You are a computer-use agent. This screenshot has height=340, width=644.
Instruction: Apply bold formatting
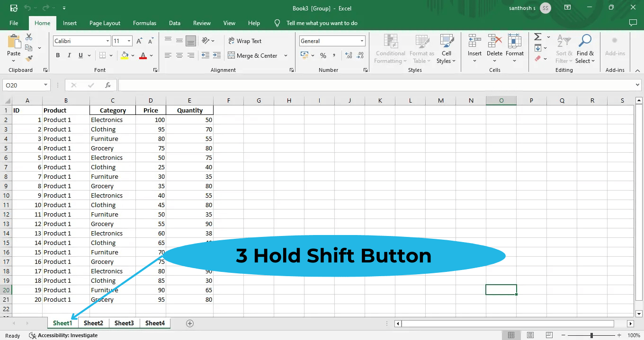pos(57,55)
